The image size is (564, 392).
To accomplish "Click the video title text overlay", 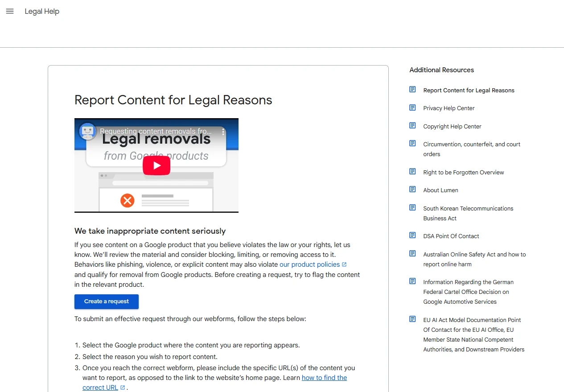I will point(155,131).
